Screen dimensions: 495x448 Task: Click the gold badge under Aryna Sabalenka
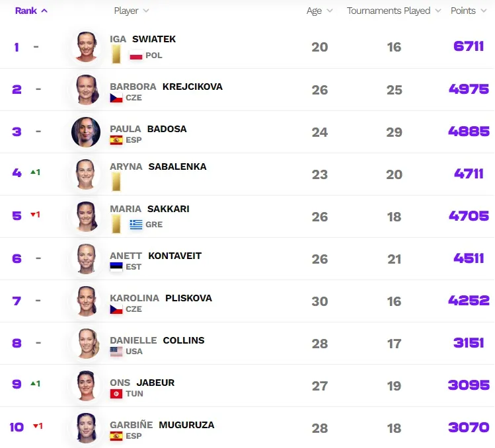[116, 182]
